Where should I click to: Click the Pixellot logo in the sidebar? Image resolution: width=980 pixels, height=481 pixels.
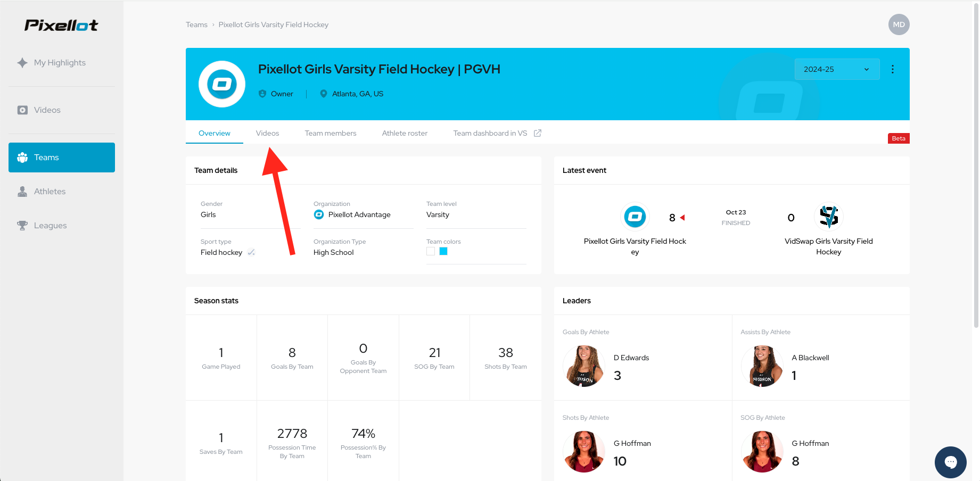click(x=61, y=25)
